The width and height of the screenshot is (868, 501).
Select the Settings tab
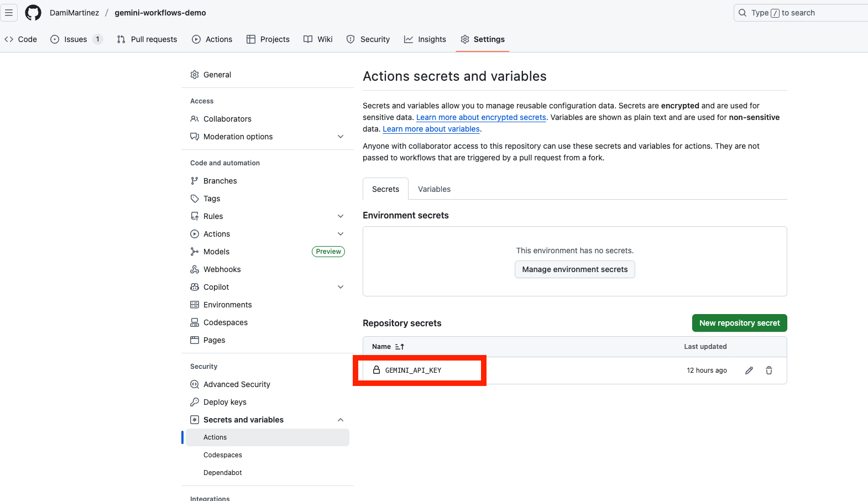click(x=483, y=39)
